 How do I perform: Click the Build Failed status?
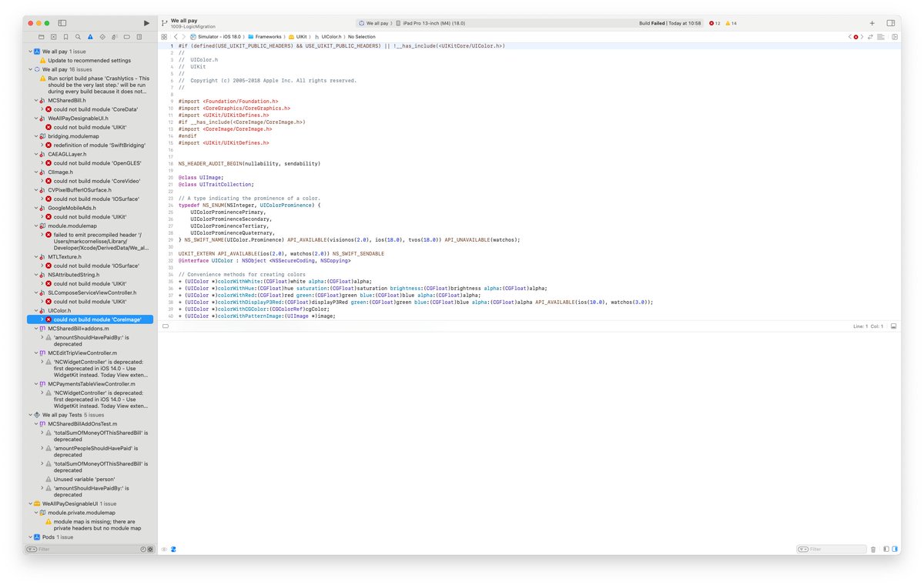(x=670, y=23)
